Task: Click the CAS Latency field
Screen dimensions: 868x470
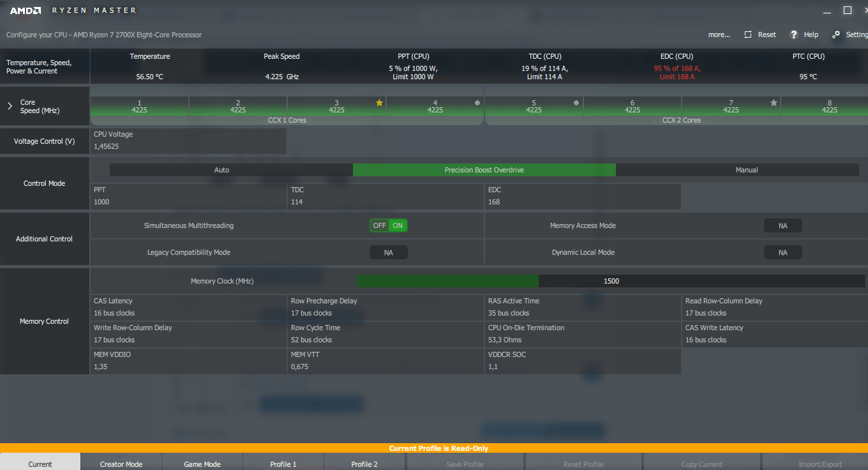Action: (188, 307)
